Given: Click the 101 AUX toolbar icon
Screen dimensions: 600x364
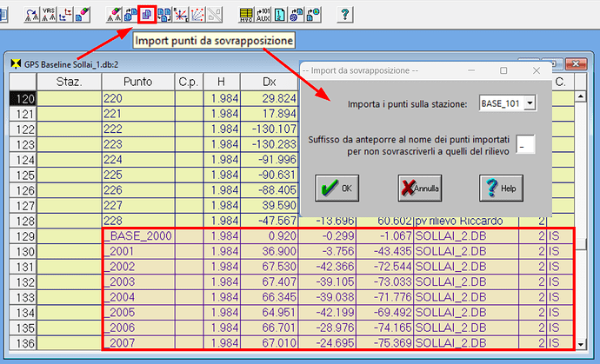Looking at the screenshot, I should [263, 15].
